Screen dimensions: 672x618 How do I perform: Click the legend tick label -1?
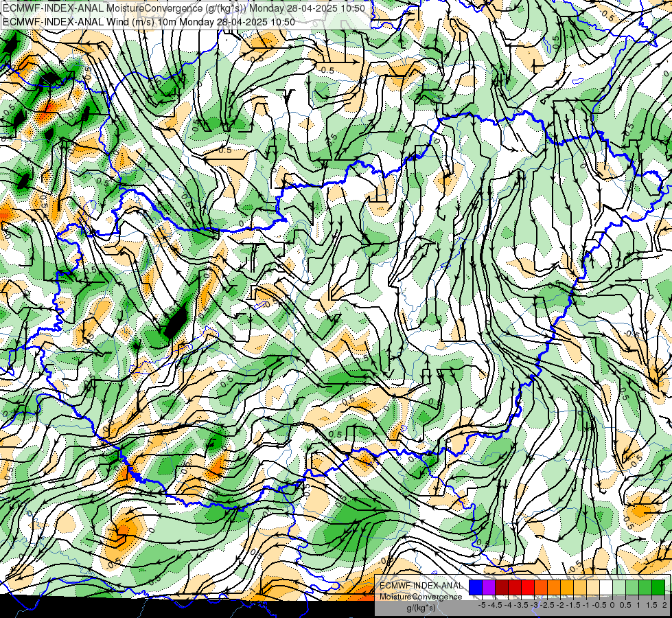(586, 605)
